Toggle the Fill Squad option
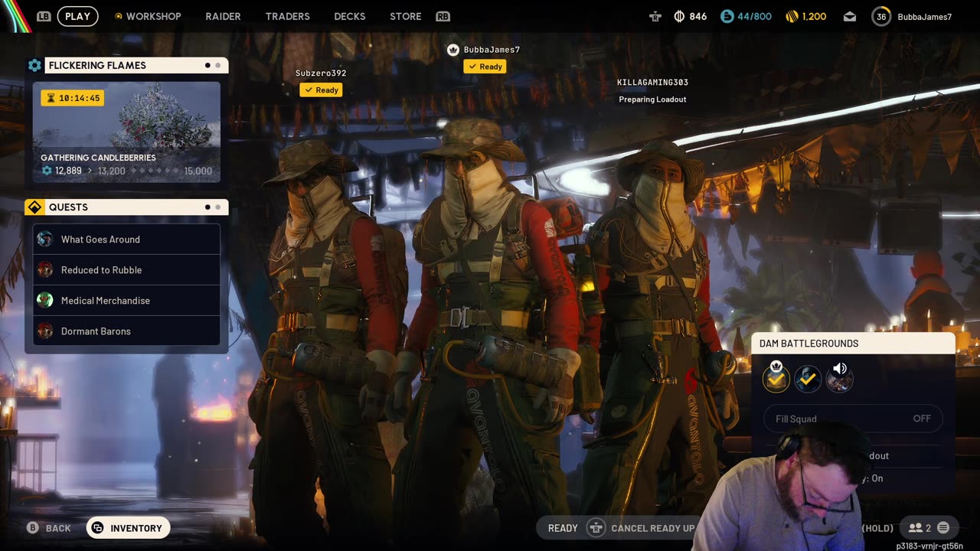 point(853,419)
